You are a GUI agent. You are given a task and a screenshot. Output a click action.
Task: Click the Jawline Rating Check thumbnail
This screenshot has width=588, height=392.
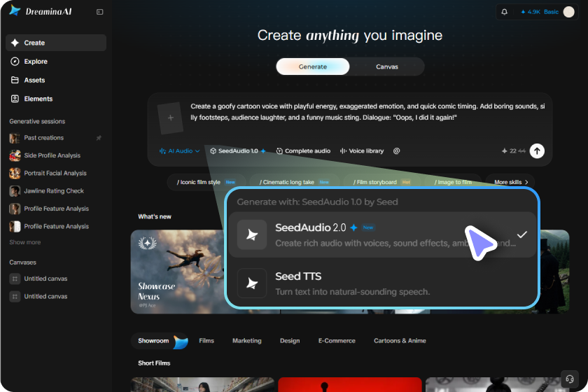pyautogui.click(x=15, y=191)
